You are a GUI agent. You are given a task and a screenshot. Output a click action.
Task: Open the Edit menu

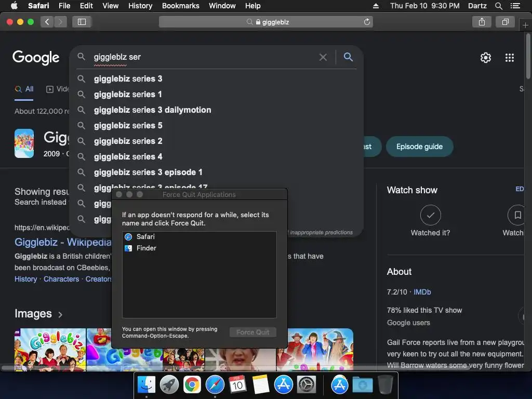click(86, 6)
